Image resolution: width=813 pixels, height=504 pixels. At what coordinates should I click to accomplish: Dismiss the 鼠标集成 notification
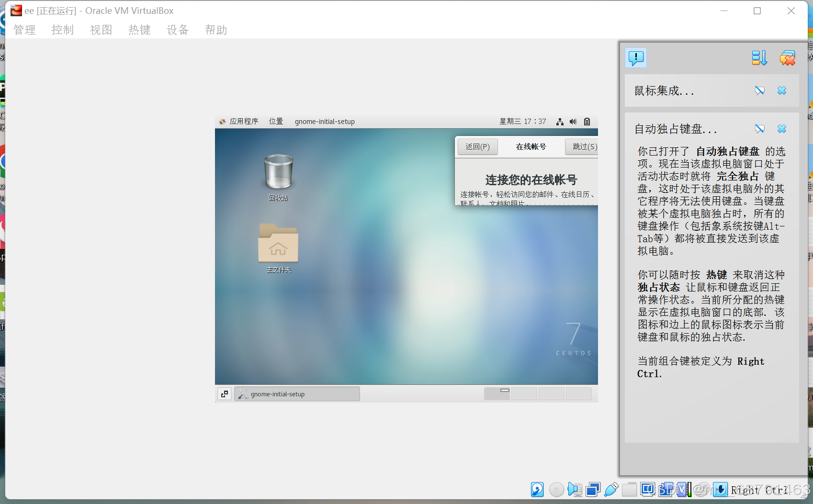point(782,90)
